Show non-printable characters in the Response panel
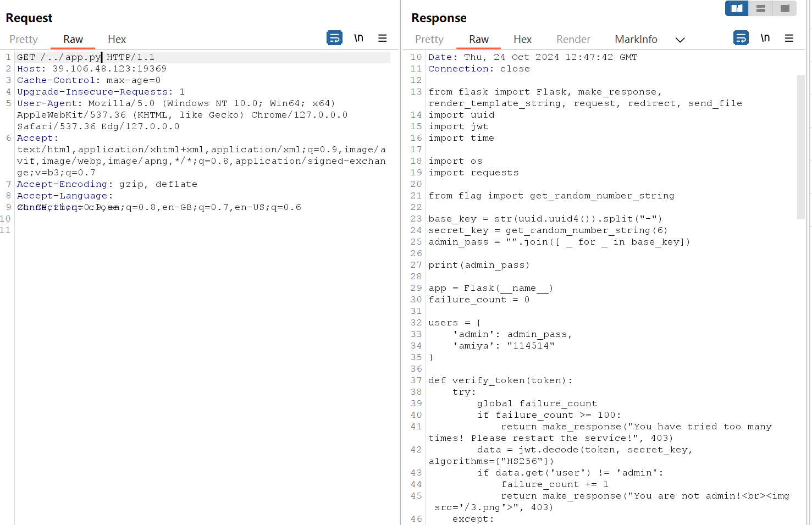Image resolution: width=812 pixels, height=525 pixels. pyautogui.click(x=765, y=38)
